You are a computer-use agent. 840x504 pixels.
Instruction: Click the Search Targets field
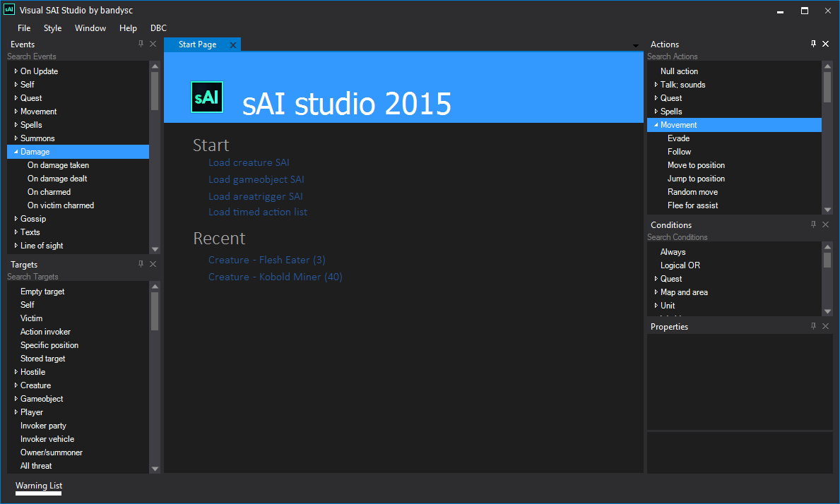click(78, 277)
